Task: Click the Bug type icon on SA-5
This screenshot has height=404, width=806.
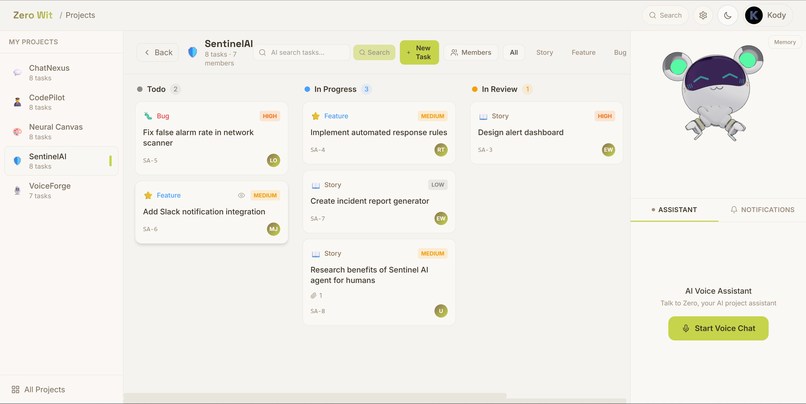Action: click(x=148, y=116)
